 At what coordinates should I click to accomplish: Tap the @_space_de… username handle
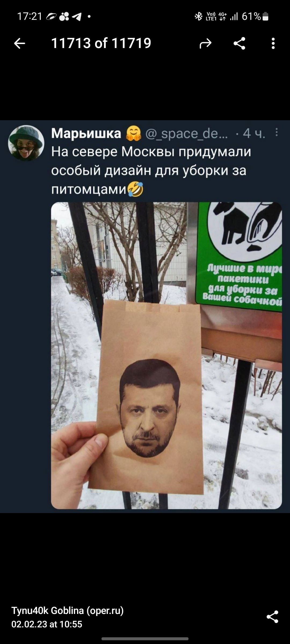[x=187, y=133]
